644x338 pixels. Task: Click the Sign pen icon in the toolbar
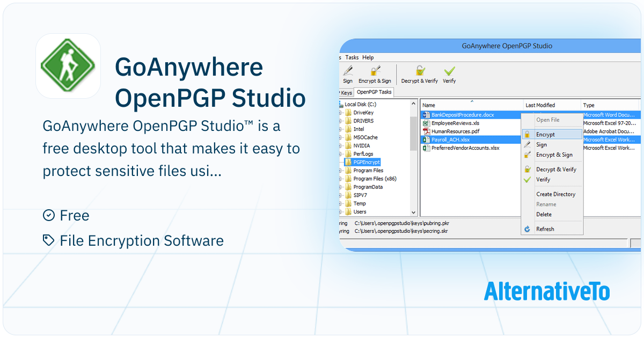348,71
